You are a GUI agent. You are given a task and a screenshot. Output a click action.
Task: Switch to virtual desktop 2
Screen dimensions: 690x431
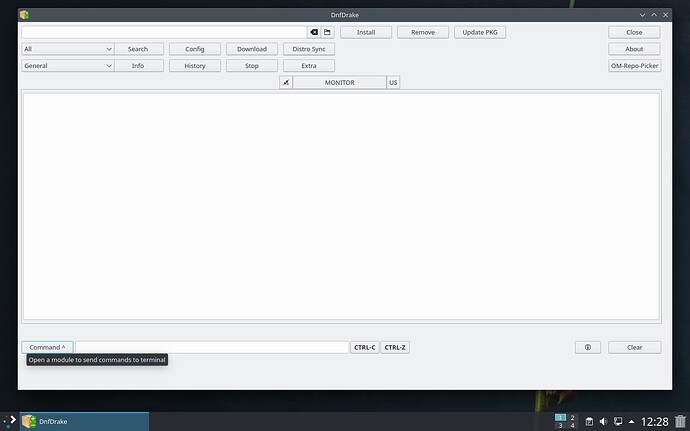coord(572,417)
